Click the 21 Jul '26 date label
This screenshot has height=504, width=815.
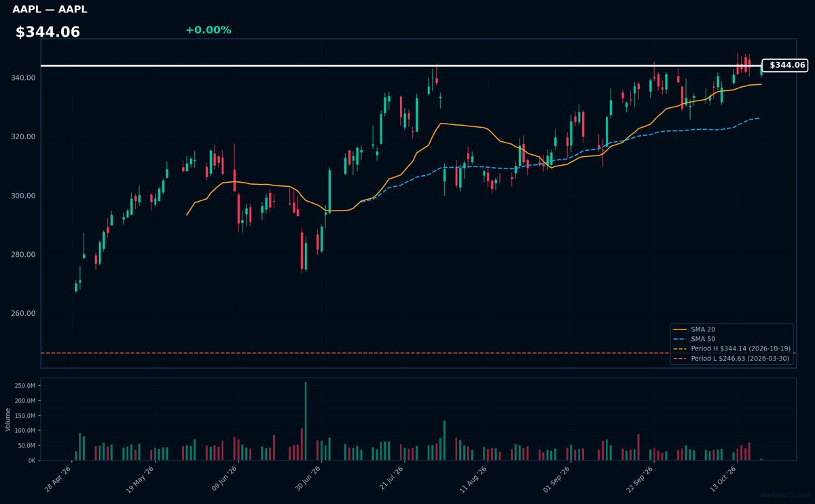pos(391,479)
